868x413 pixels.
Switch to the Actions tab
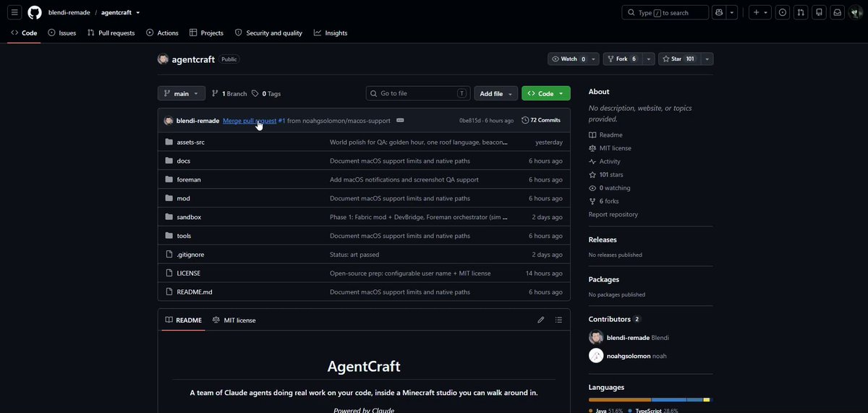162,33
